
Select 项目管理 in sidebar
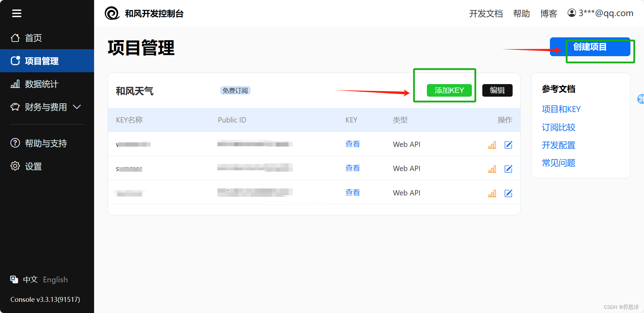47,61
